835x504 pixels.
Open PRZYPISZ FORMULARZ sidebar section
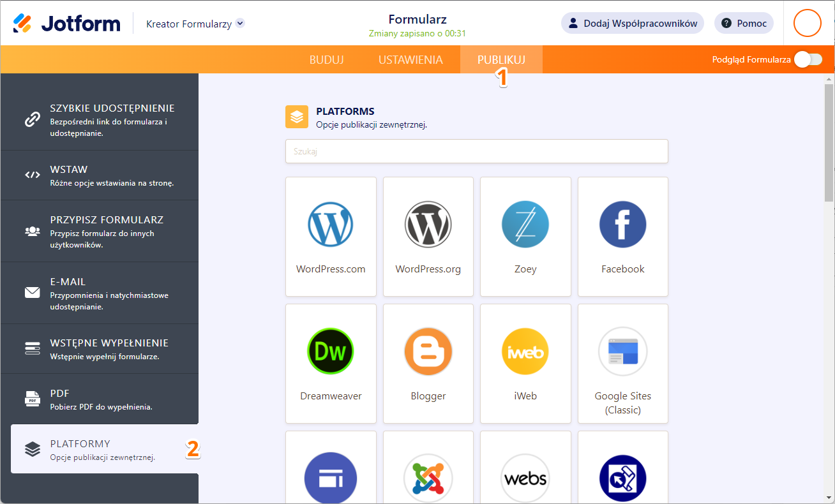100,231
